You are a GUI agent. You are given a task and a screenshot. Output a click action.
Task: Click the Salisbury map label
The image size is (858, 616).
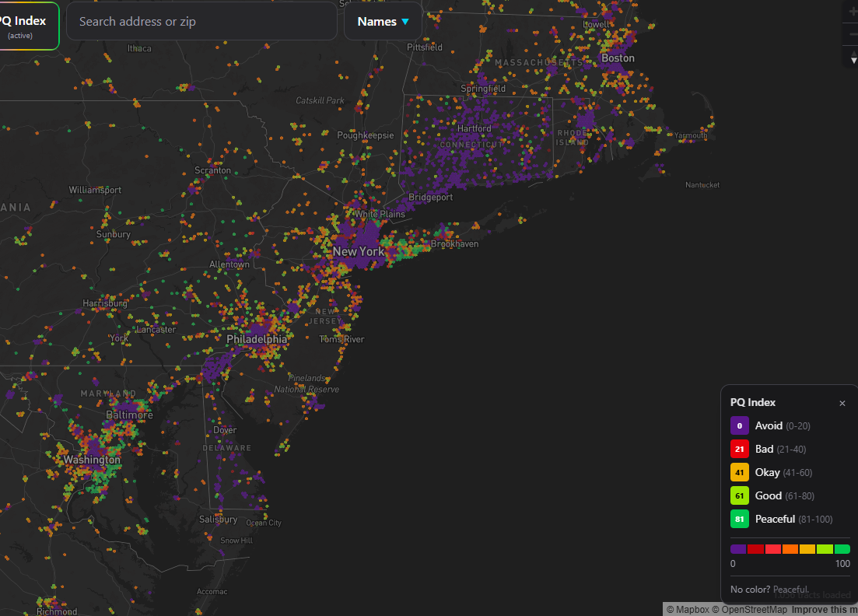click(x=219, y=520)
